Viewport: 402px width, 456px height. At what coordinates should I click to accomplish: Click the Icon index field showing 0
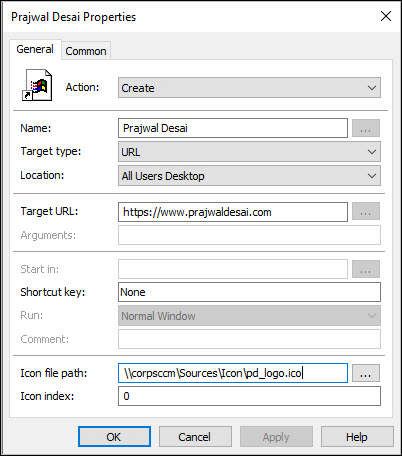[x=249, y=396]
